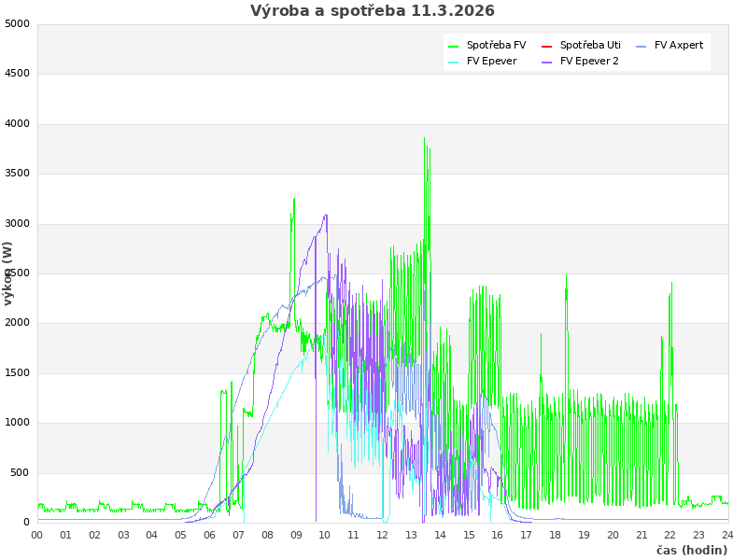This screenshot has height=560, width=747.
Task: Click the čas (hodin) horizontal axis label
Action: (691, 550)
